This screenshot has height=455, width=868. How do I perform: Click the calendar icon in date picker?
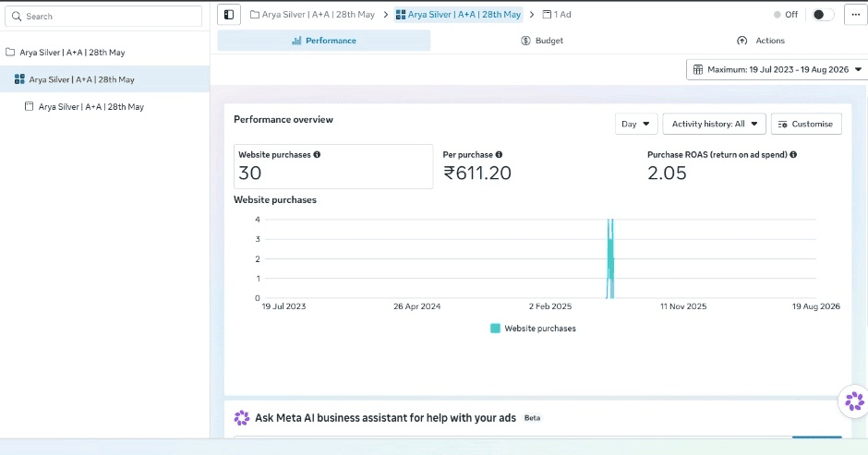click(x=698, y=70)
